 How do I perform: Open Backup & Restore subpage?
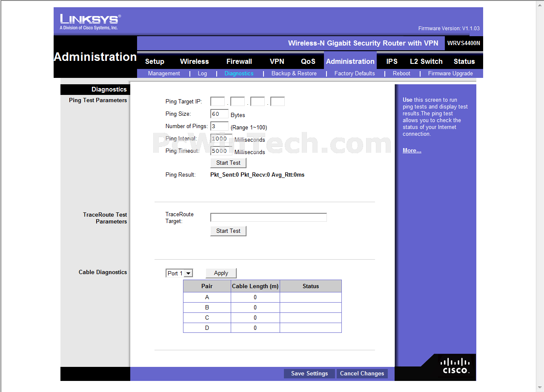pos(294,73)
